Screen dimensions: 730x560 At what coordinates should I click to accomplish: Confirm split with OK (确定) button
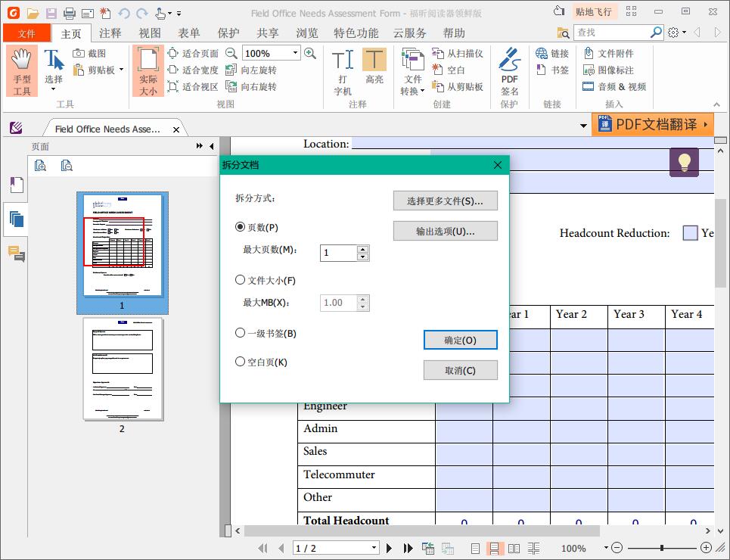460,340
